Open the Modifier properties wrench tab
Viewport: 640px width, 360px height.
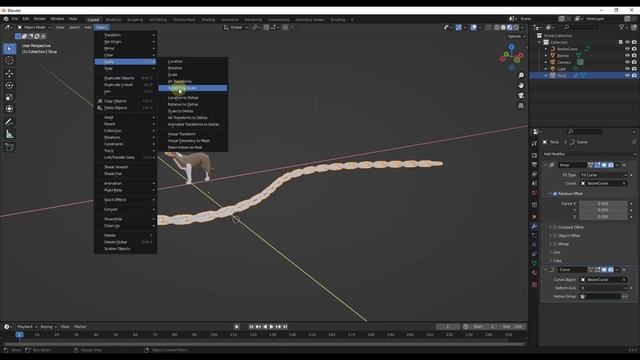tap(534, 226)
